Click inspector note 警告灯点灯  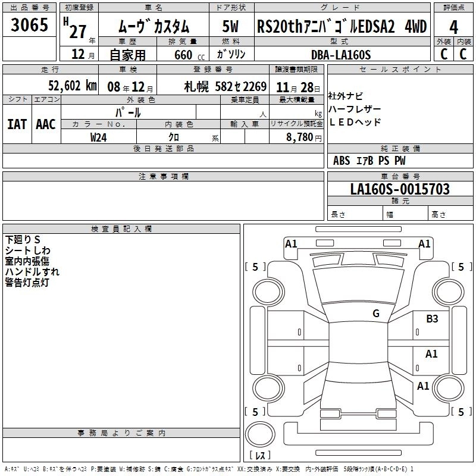tap(27, 282)
